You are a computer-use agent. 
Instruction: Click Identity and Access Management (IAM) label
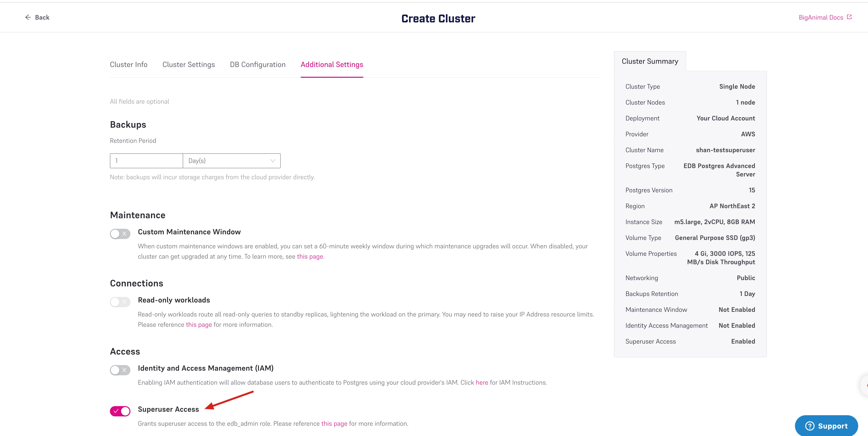[206, 368]
